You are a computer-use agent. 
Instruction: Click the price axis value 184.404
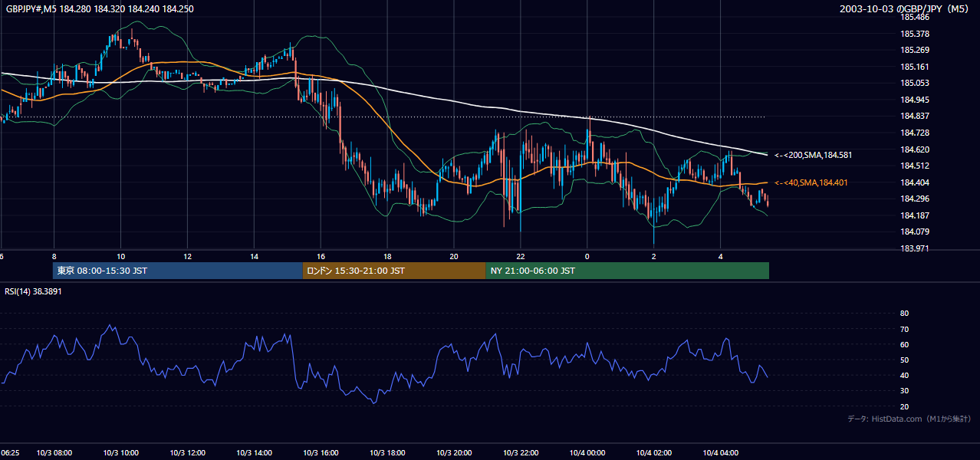(915, 182)
